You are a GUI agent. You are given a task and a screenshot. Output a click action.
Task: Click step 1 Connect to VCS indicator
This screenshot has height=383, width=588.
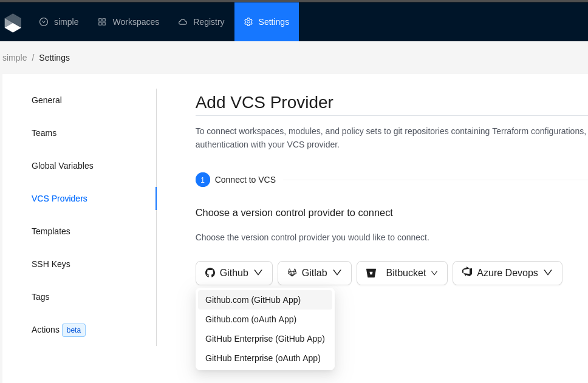pos(203,180)
